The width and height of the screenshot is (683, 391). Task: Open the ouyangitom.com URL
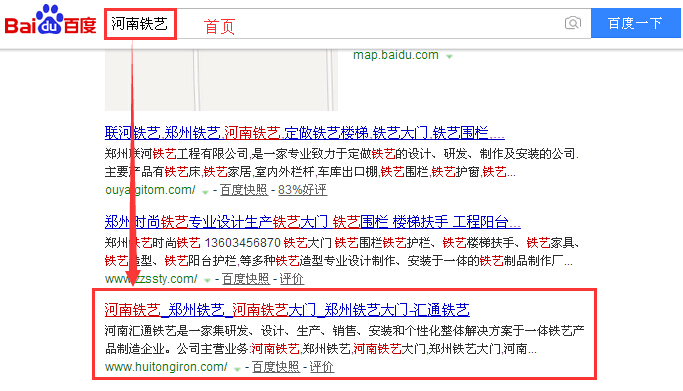coord(150,190)
